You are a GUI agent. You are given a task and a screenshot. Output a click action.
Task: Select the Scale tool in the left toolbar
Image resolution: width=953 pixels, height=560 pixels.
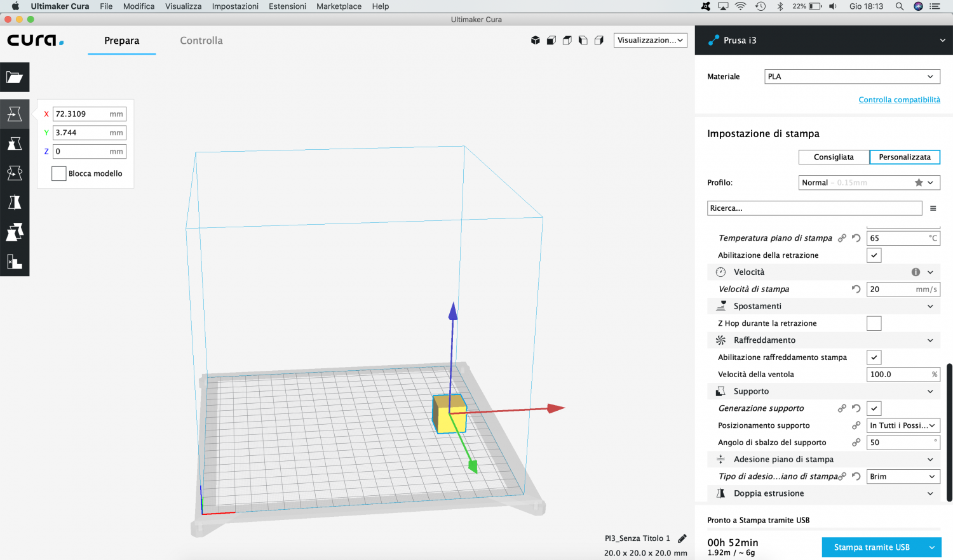coord(15,143)
